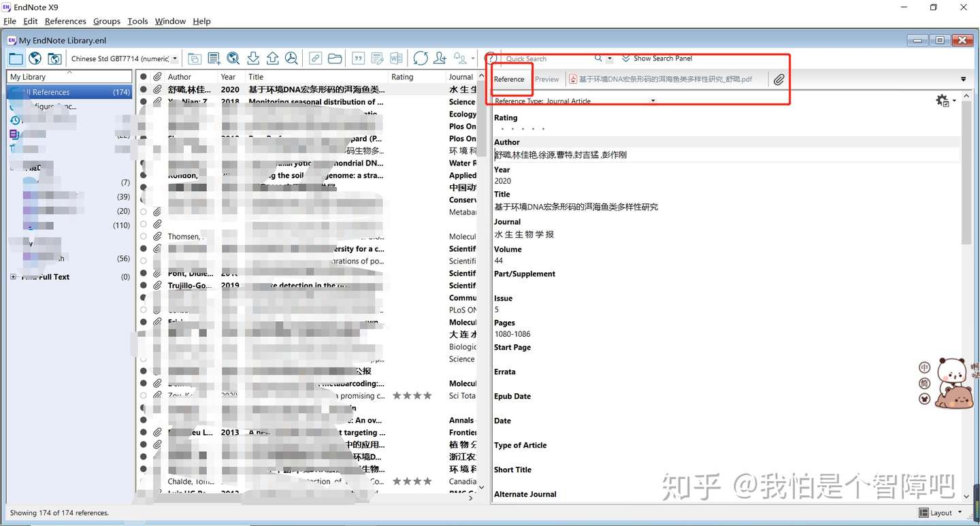Toggle read status dot for Pont, Didie row
Viewport: 980px width, 526px height.
144,273
